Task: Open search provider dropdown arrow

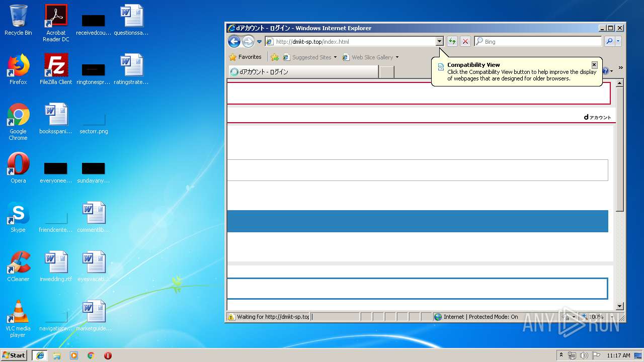Action: coord(618,41)
